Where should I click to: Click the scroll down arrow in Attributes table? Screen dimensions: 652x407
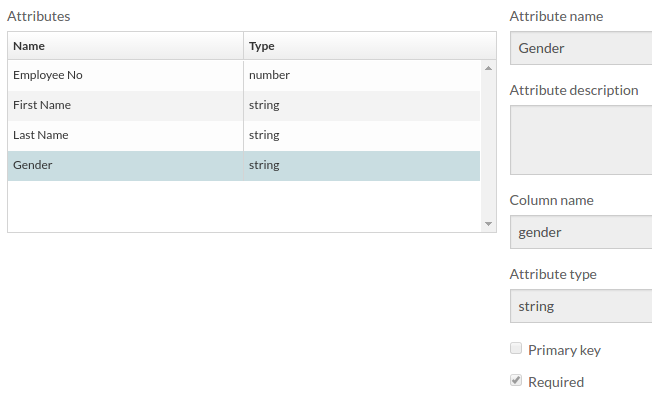pos(488,224)
